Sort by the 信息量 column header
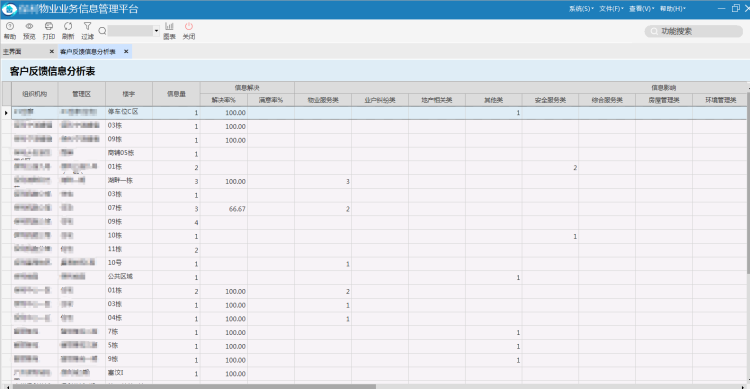 coord(176,94)
